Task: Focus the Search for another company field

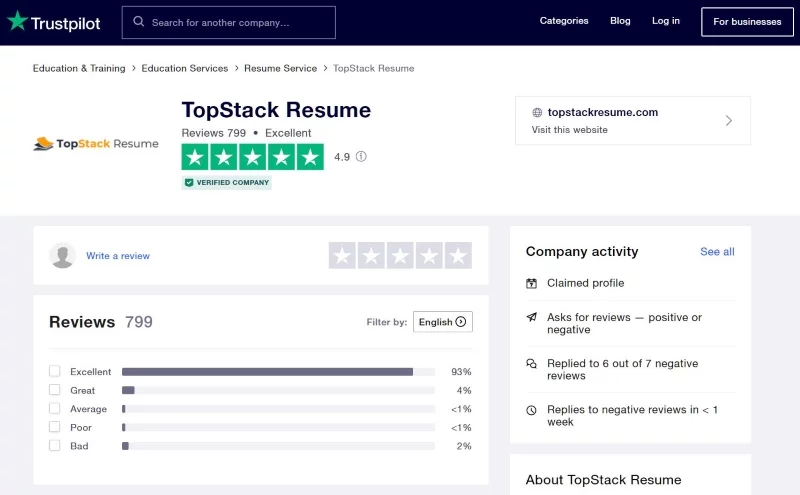Action: [229, 22]
